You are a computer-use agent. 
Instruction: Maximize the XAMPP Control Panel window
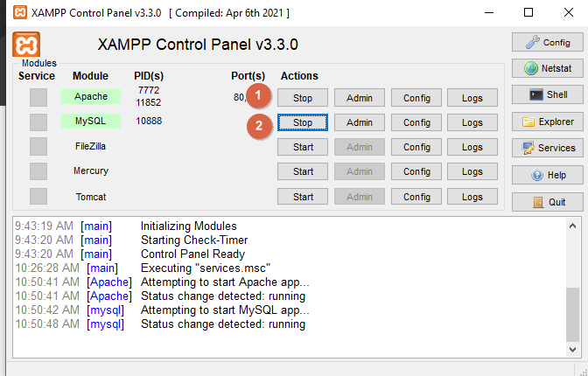(528, 13)
